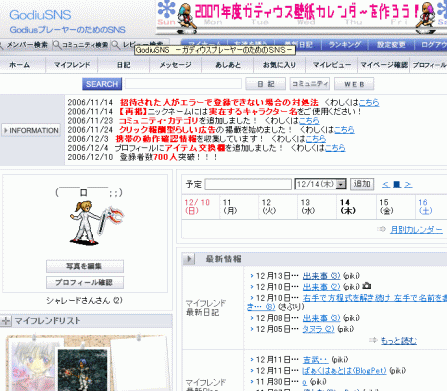Open こちら link for クリック報酬型 notice
This screenshot has height=391, width=447.
[344, 130]
